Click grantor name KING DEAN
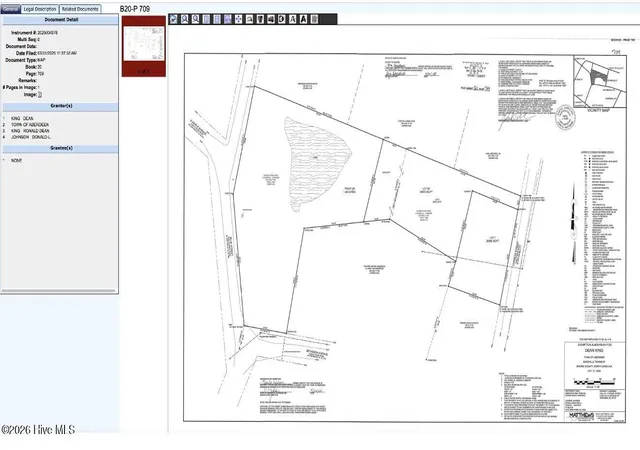 [22, 118]
